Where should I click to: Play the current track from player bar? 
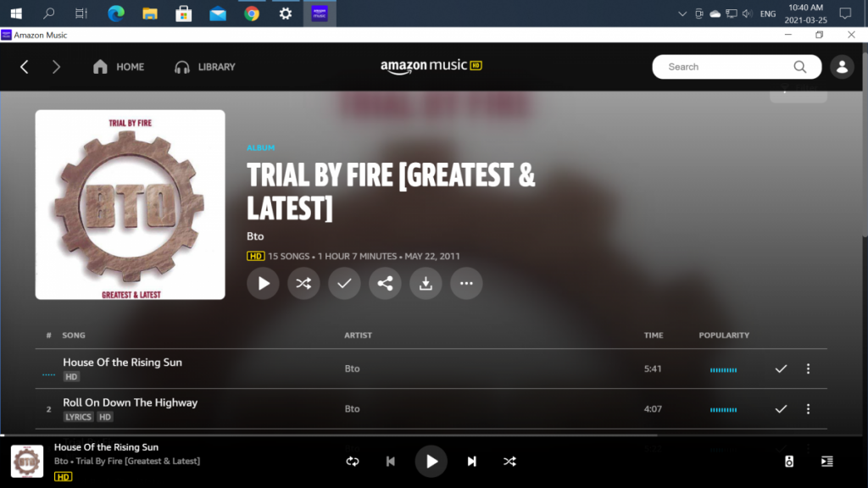pyautogui.click(x=431, y=462)
